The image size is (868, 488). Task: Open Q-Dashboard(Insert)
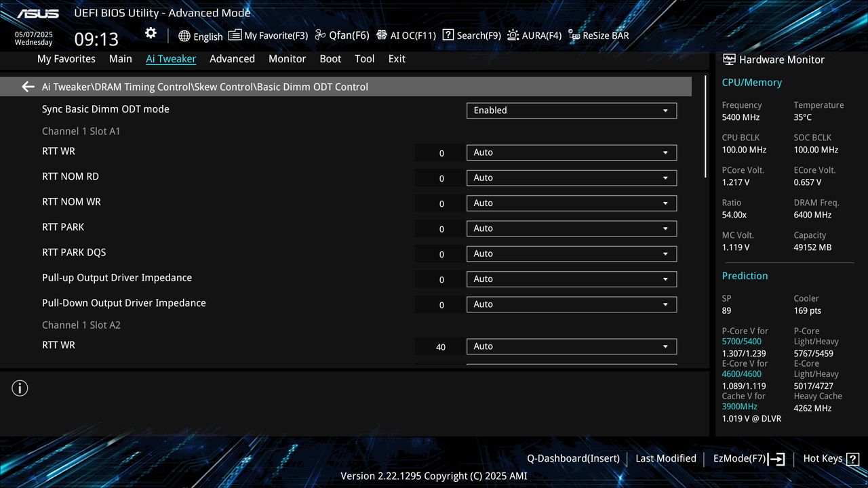point(574,459)
